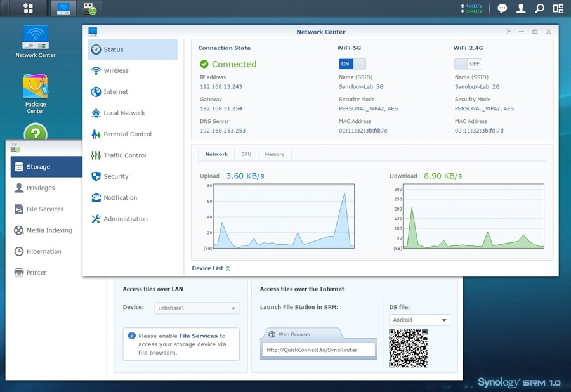This screenshot has width=571, height=392.
Task: Open the search magnifier icon
Action: [540, 8]
